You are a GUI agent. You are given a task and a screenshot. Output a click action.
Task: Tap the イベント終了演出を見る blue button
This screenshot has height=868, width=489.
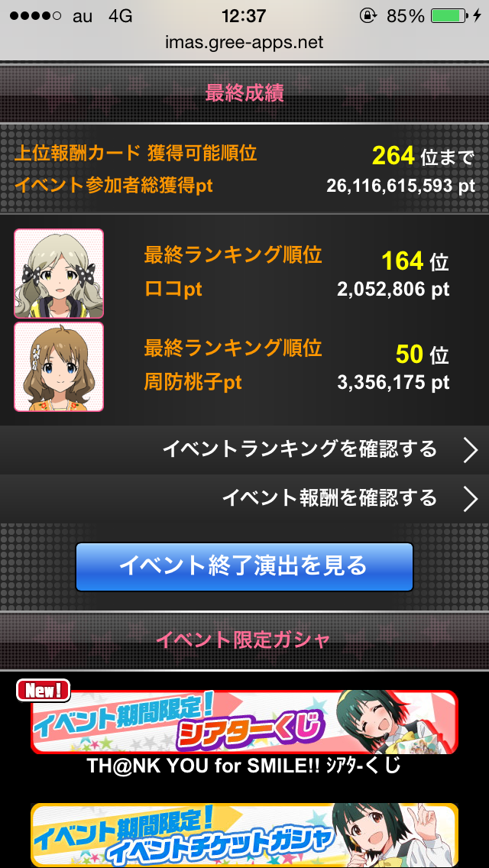pyautogui.click(x=244, y=567)
